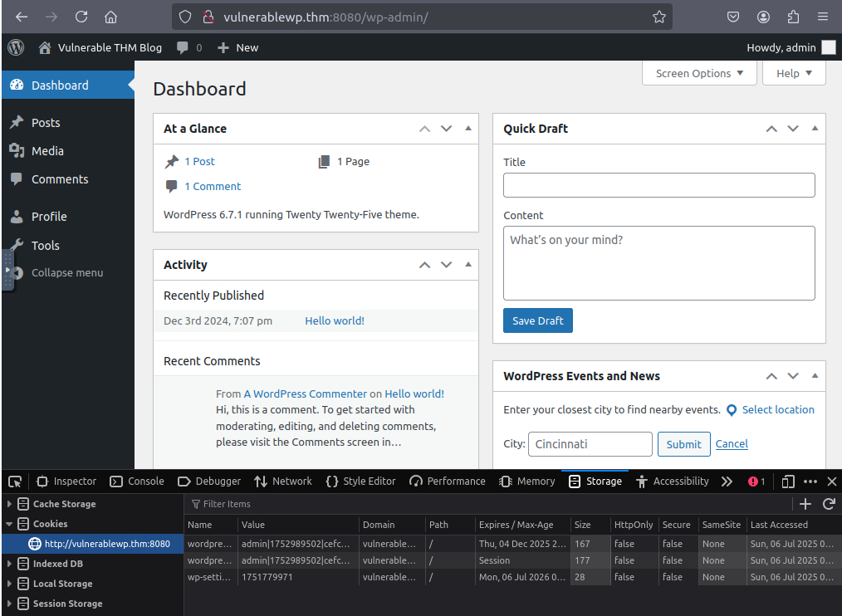Refresh the storage table
842x616 pixels.
click(x=829, y=504)
